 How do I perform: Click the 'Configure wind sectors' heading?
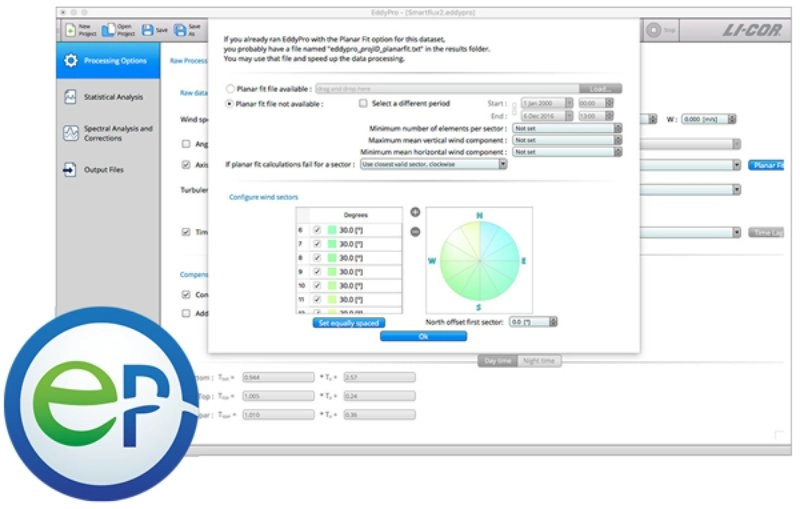coord(264,197)
